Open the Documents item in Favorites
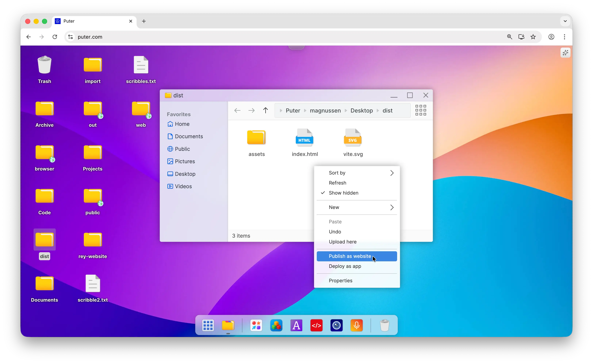 tap(189, 136)
